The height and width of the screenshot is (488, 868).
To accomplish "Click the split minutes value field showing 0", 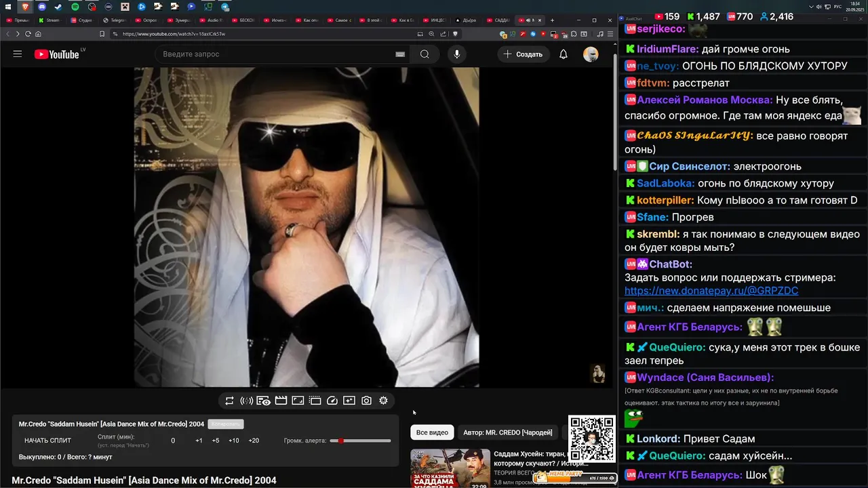I will click(173, 441).
